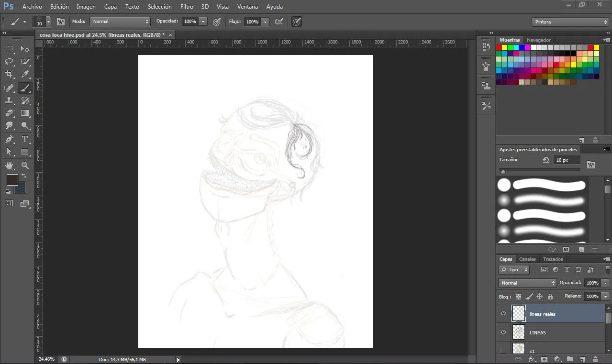Select the Clone Stamp tool

tap(9, 100)
